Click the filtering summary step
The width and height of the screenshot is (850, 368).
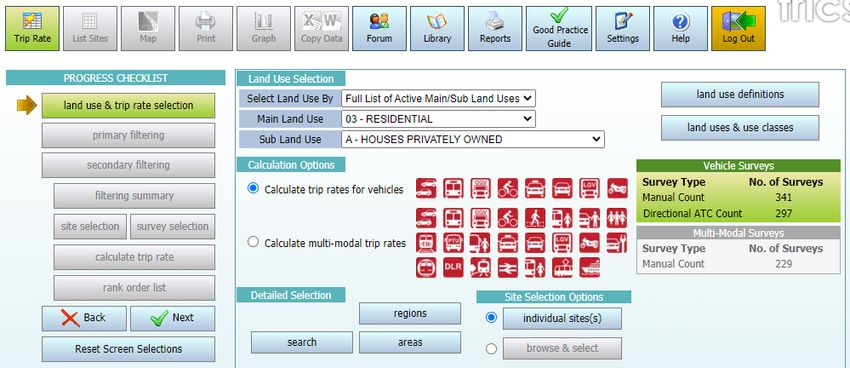[134, 196]
